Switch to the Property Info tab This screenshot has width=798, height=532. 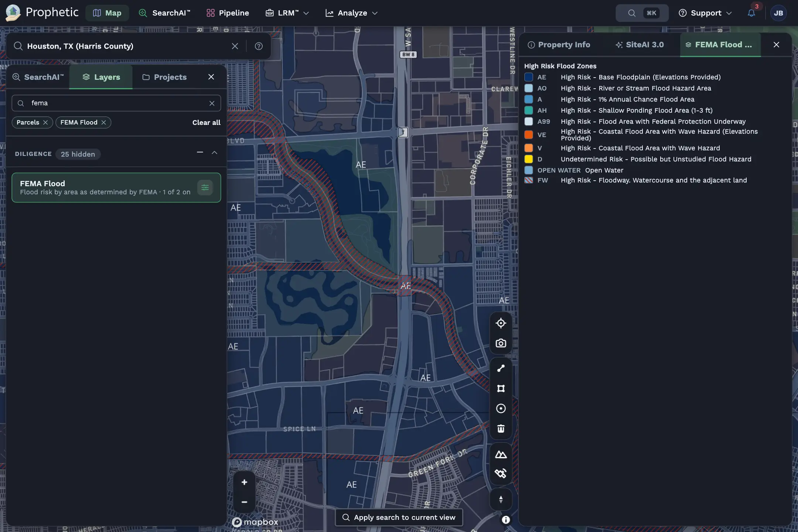(x=559, y=45)
